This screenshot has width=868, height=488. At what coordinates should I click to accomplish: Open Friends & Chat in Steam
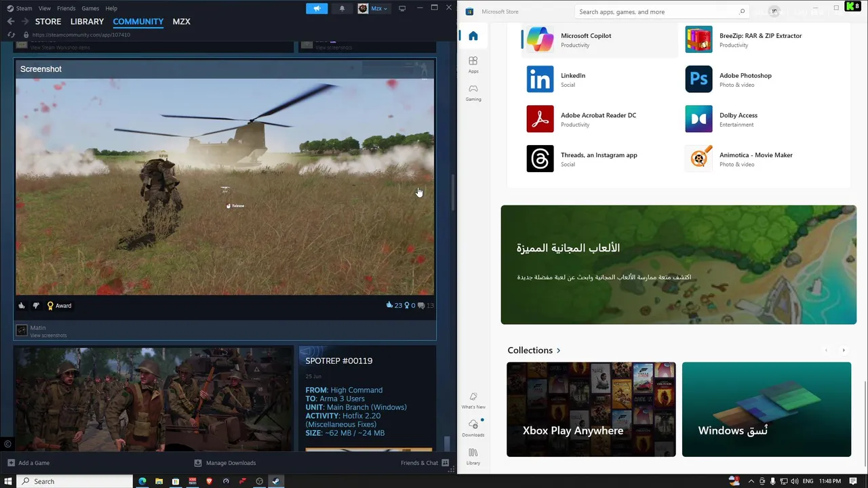tap(425, 463)
